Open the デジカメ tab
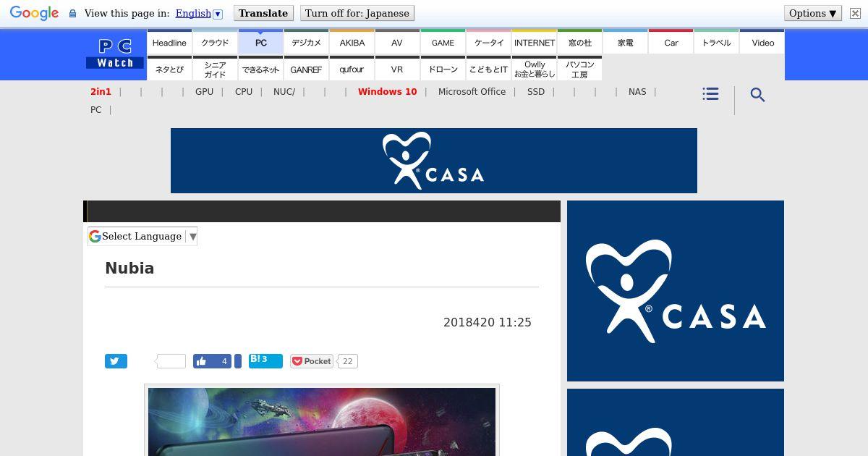The image size is (868, 456). tap(306, 43)
